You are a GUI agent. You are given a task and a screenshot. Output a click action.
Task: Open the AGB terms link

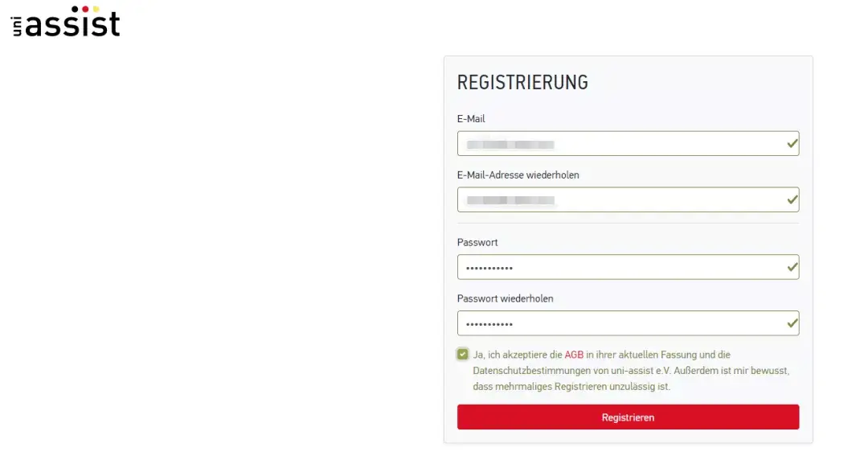click(x=574, y=355)
